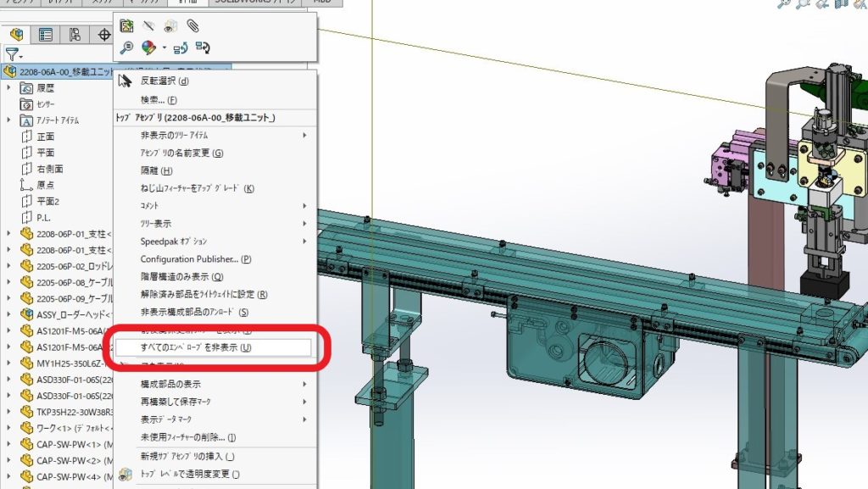Toggle トップレベルで透明度変更 option
This screenshot has width=868, height=489.
click(190, 474)
